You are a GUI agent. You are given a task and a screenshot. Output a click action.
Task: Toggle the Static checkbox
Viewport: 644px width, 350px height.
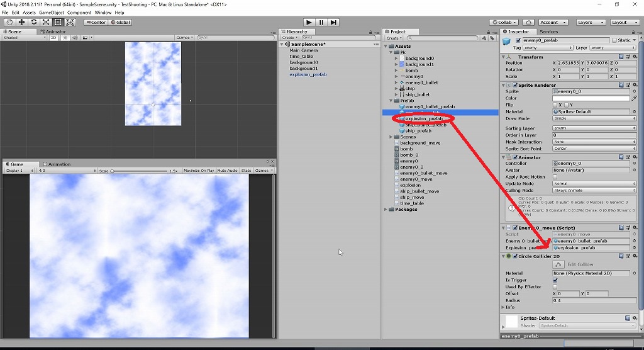coord(614,40)
